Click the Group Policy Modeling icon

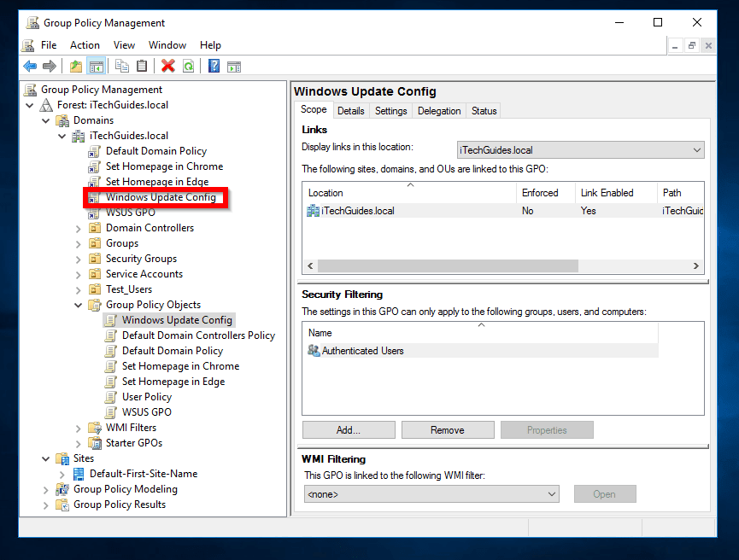point(62,489)
